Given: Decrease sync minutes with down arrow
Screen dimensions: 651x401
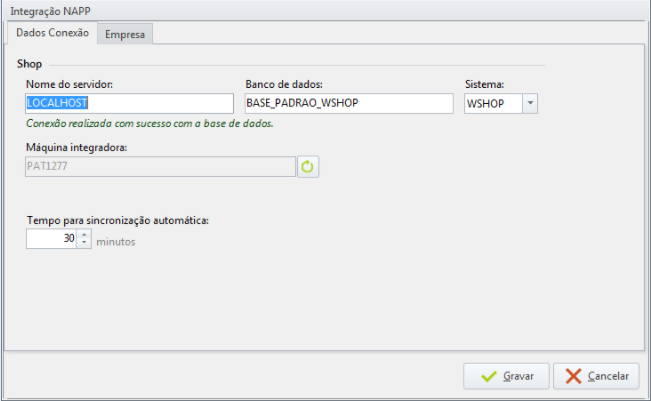Looking at the screenshot, I should [84, 243].
